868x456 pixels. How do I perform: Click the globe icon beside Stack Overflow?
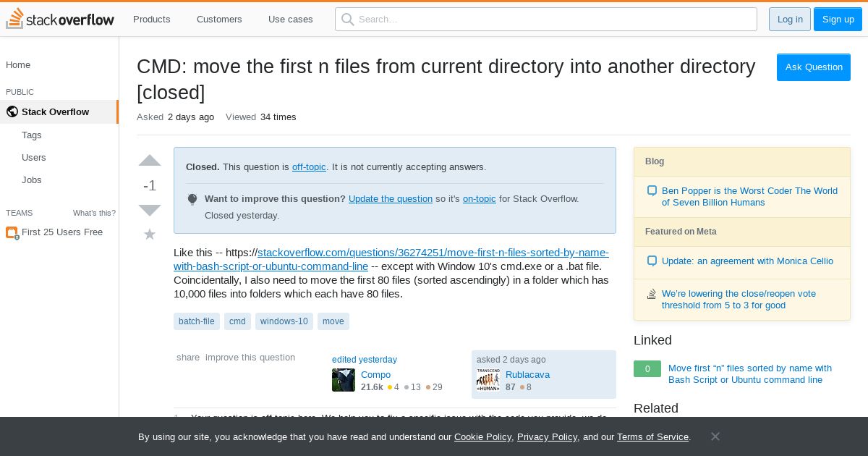click(12, 111)
